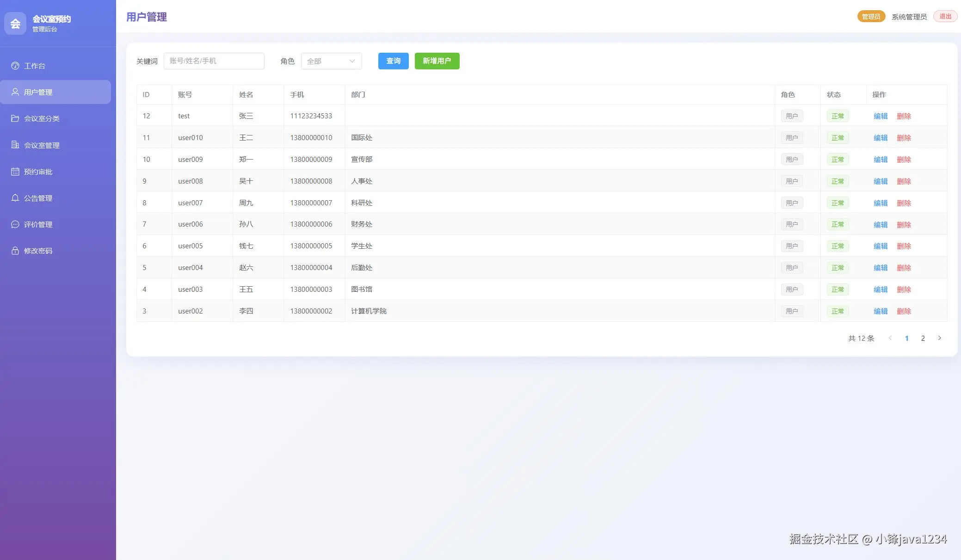Click the green 新增用户 button

click(x=437, y=61)
